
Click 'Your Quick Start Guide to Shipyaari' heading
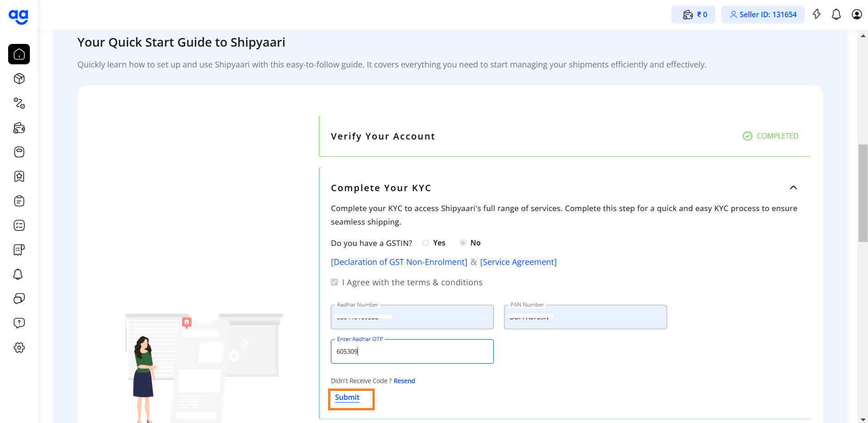click(x=181, y=42)
